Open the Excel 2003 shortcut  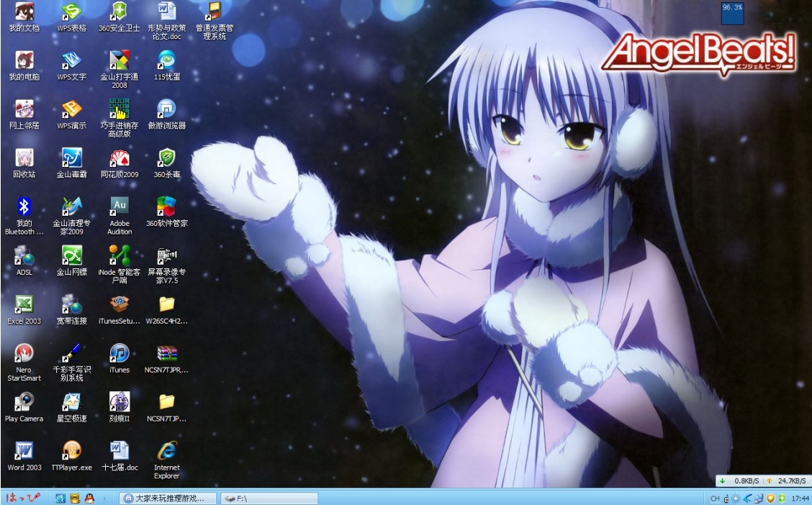(x=24, y=305)
